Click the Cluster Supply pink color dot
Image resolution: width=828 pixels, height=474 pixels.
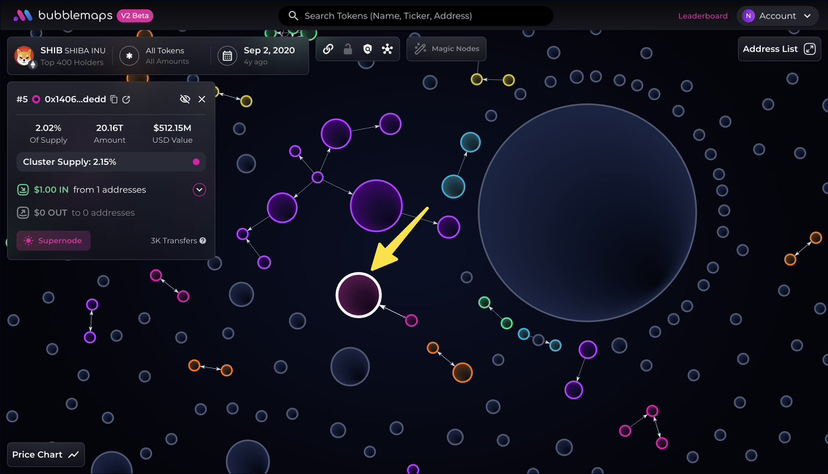coord(196,162)
